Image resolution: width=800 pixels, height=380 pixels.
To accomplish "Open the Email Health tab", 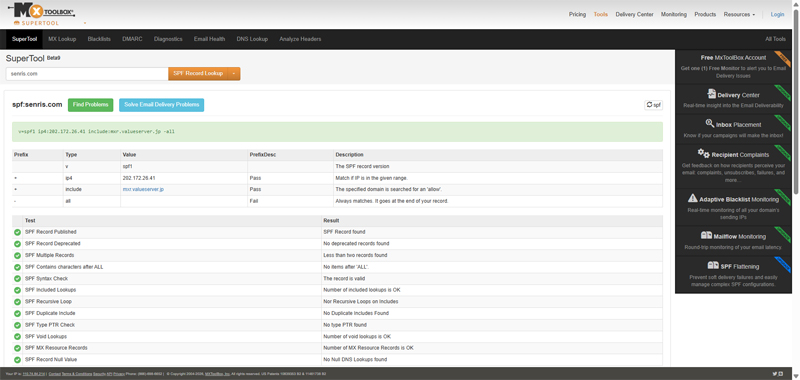I will pos(209,39).
